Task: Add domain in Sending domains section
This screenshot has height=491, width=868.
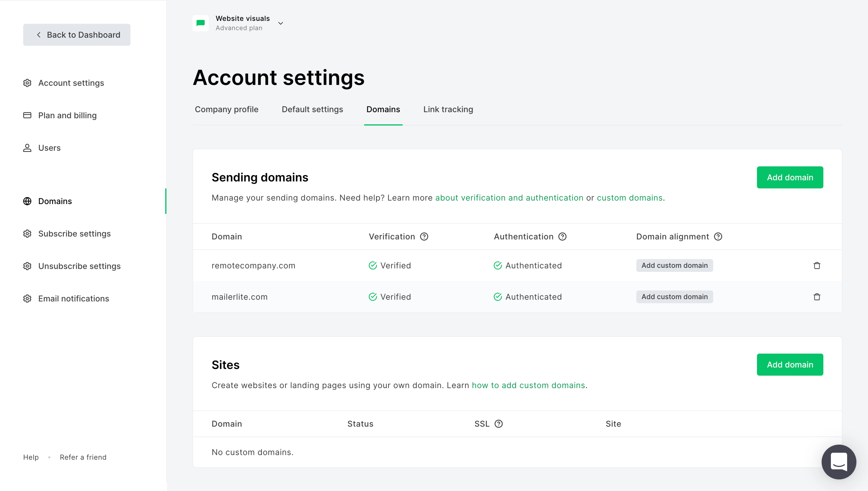Action: [789, 177]
